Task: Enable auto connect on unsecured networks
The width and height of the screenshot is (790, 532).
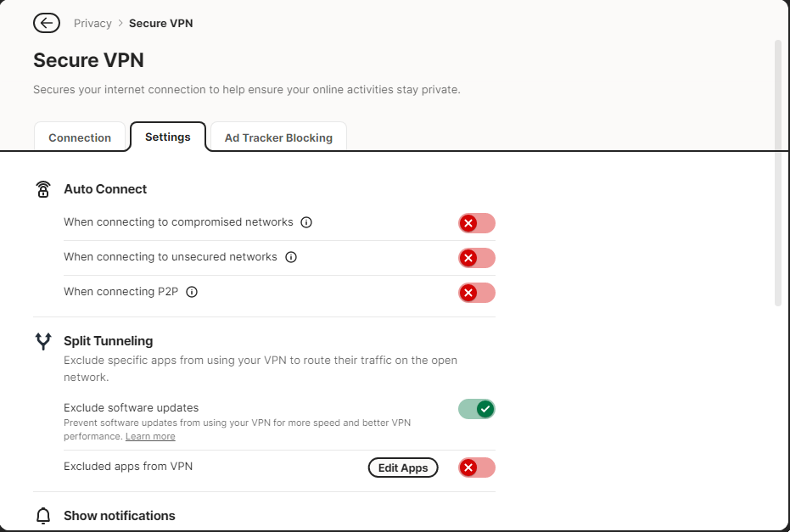Action: (477, 258)
